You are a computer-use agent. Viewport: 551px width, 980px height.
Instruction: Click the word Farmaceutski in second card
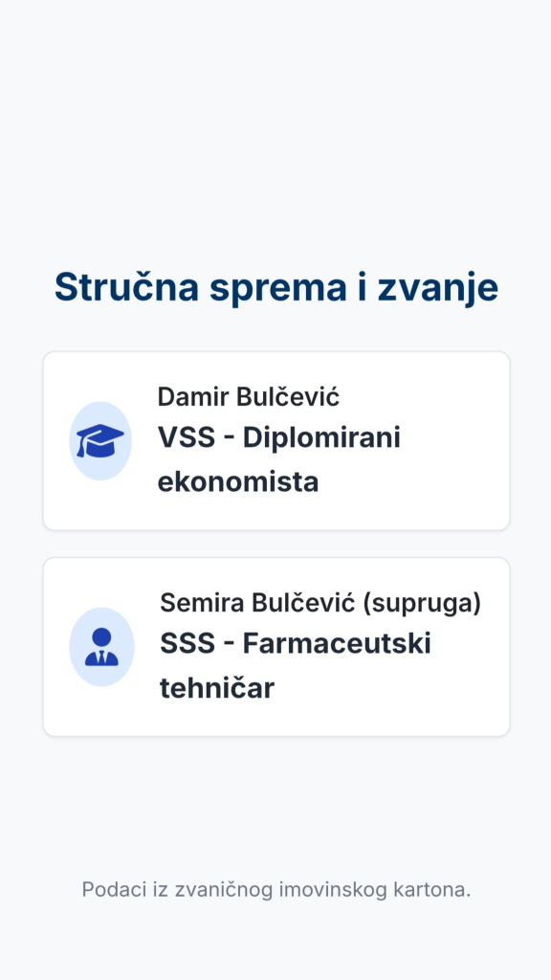[x=337, y=643]
